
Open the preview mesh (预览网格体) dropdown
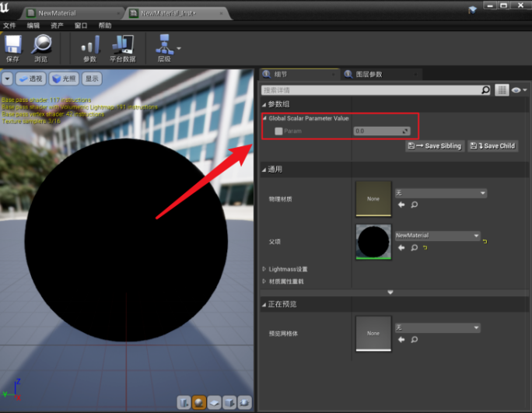[438, 327]
